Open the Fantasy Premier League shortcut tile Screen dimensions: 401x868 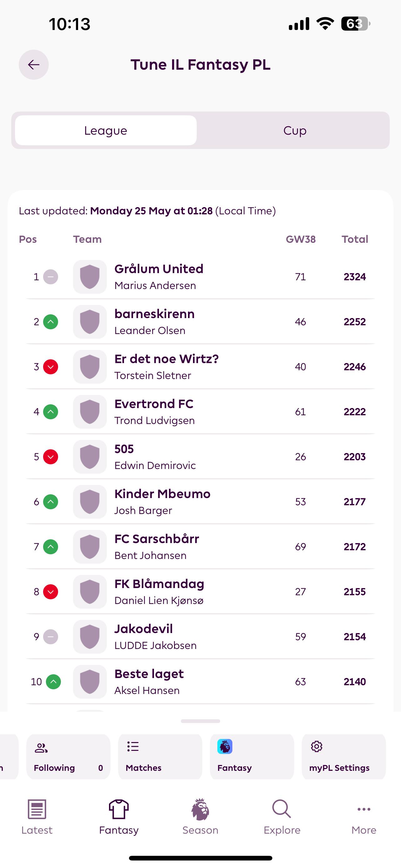[x=252, y=757]
